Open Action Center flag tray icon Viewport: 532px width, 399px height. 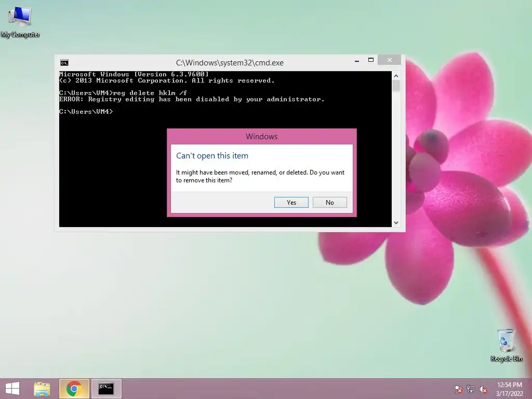point(458,389)
